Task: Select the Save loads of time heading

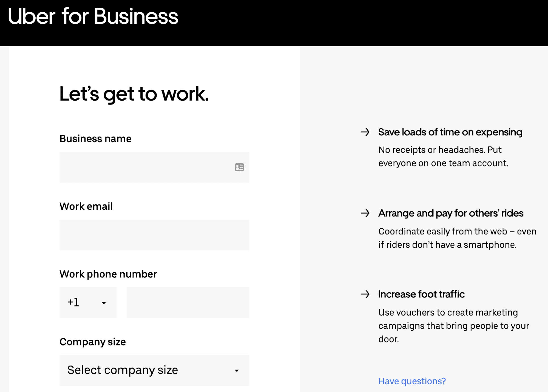Action: (x=450, y=132)
